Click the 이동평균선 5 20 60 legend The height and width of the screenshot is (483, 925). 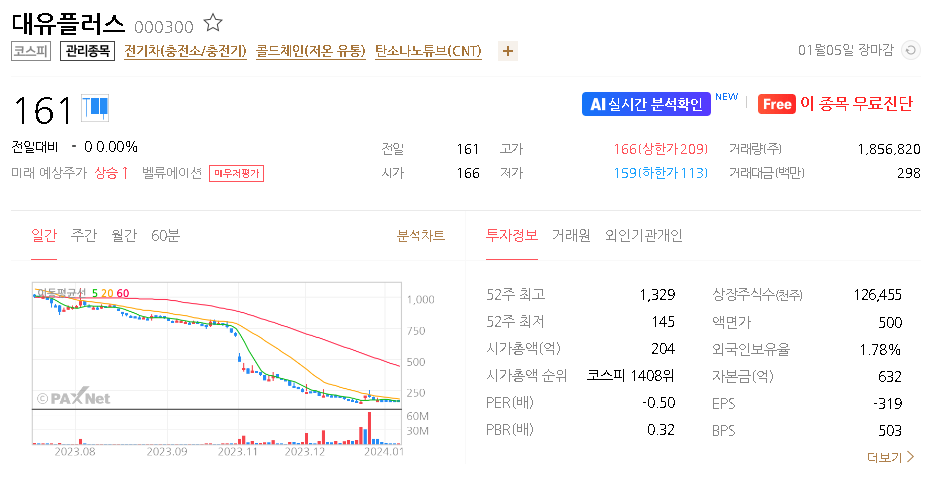pos(83,293)
